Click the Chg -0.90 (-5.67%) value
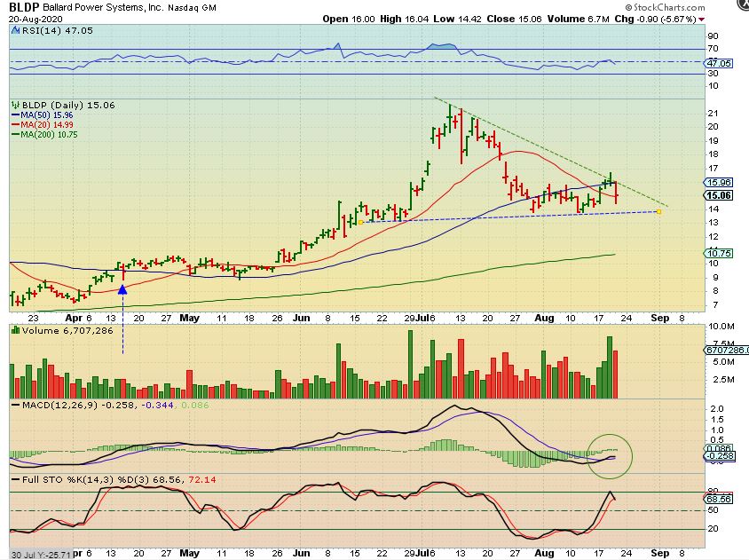Screen dimensions: 749x560 coord(655,20)
